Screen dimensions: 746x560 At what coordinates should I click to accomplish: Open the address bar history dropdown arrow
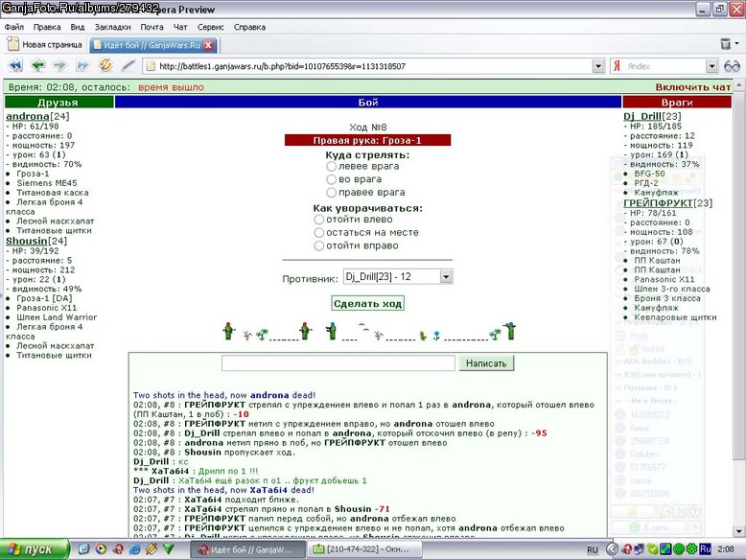pyautogui.click(x=598, y=66)
